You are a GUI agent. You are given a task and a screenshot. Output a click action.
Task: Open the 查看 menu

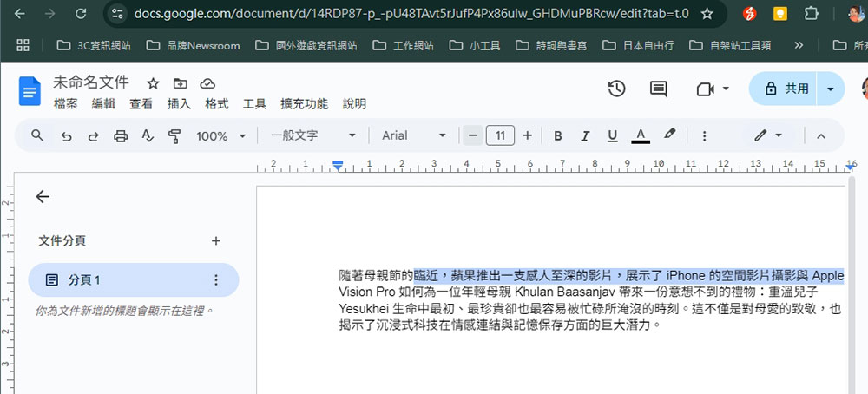[x=141, y=104]
